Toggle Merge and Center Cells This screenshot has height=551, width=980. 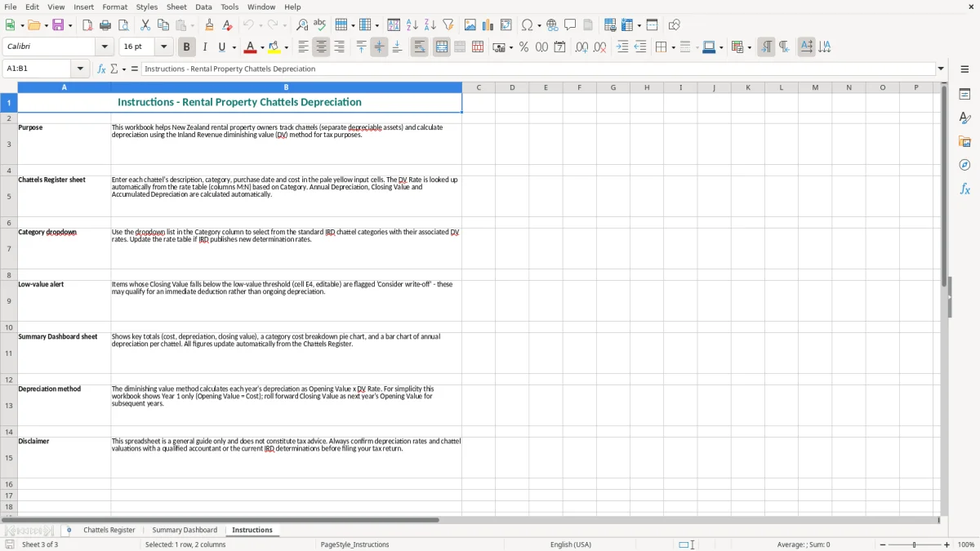click(442, 47)
